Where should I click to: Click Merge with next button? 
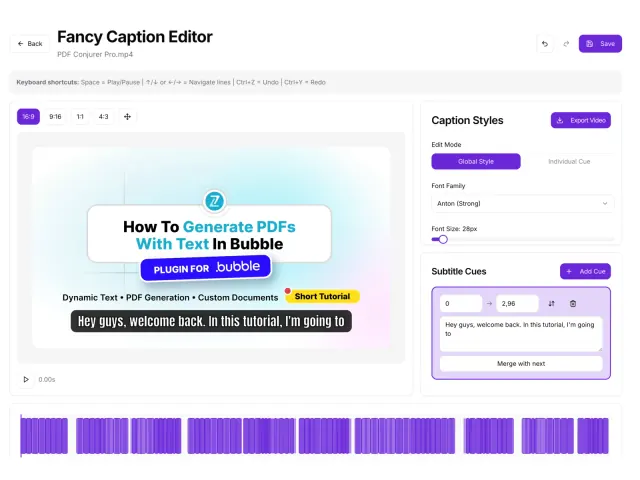tap(521, 364)
